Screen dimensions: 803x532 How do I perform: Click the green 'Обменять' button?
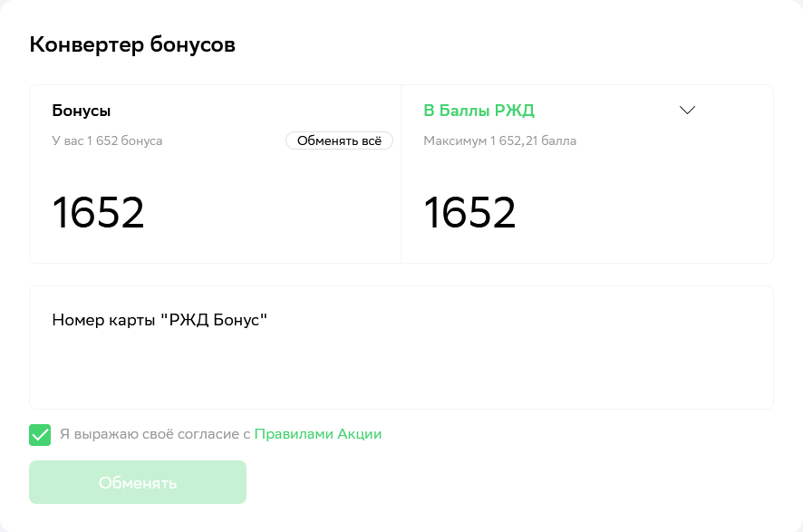pos(138,482)
